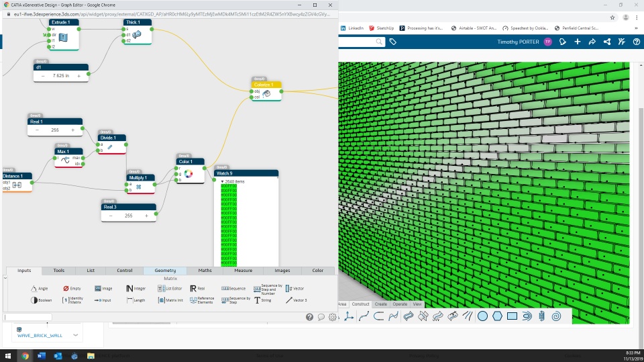Viewport: 644px width, 362px height.
Task: Click the plus add icon in top bar
Action: point(578,42)
